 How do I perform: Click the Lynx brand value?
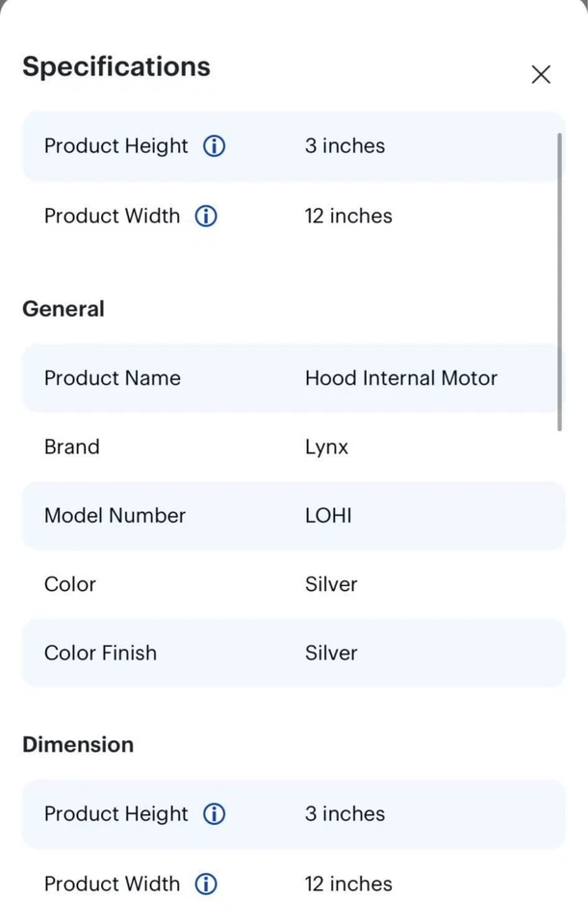[x=327, y=447]
